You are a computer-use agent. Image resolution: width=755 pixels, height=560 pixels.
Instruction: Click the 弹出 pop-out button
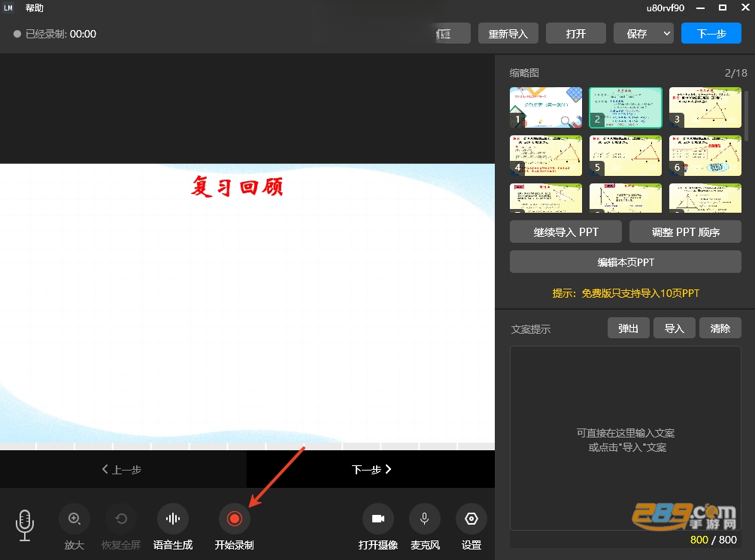click(x=629, y=328)
